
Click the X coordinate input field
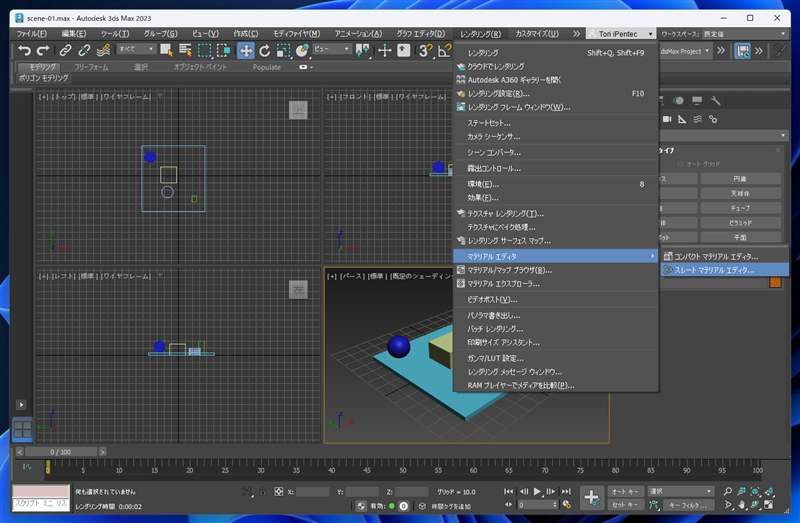(312, 492)
